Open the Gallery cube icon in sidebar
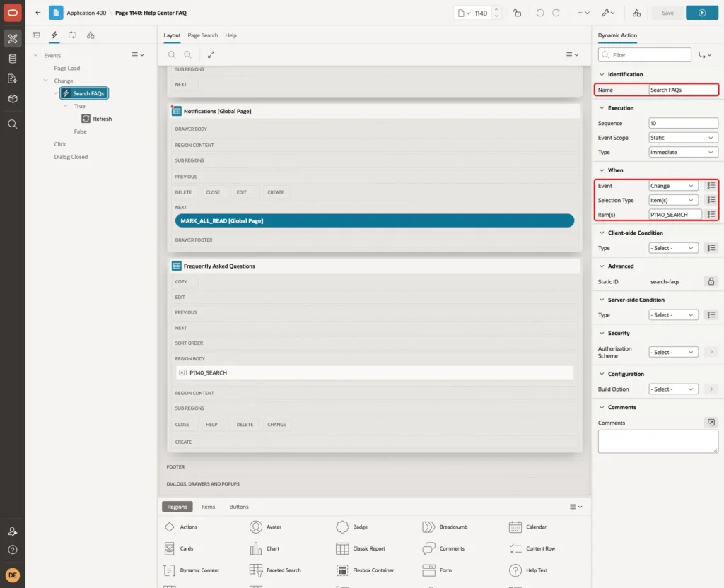 (13, 99)
